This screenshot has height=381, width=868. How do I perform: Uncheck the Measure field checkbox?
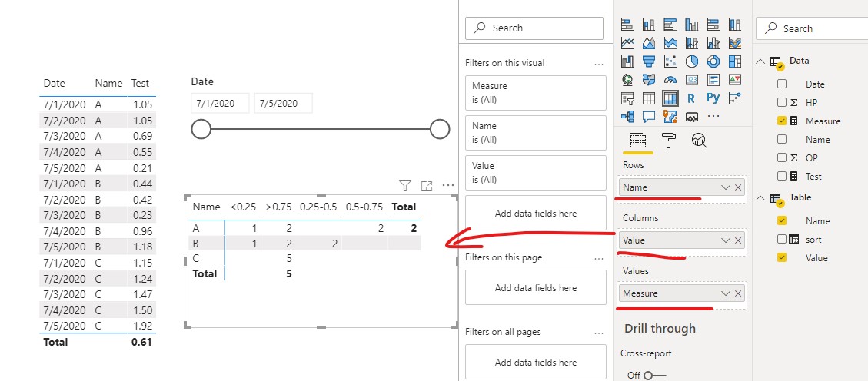coord(782,121)
